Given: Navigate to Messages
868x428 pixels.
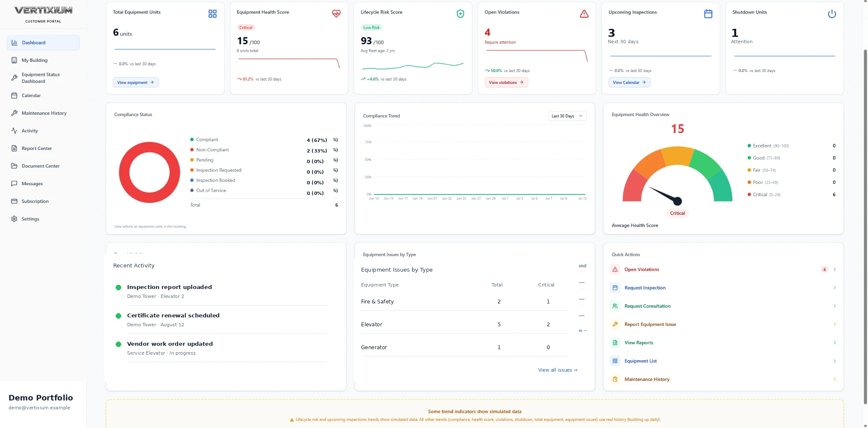Looking at the screenshot, I should coord(43,183).
